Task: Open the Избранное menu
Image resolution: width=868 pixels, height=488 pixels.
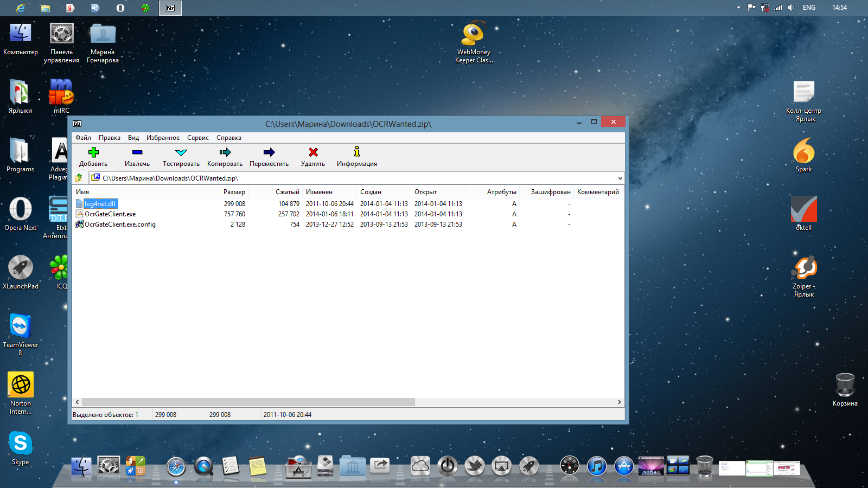Action: coord(163,138)
